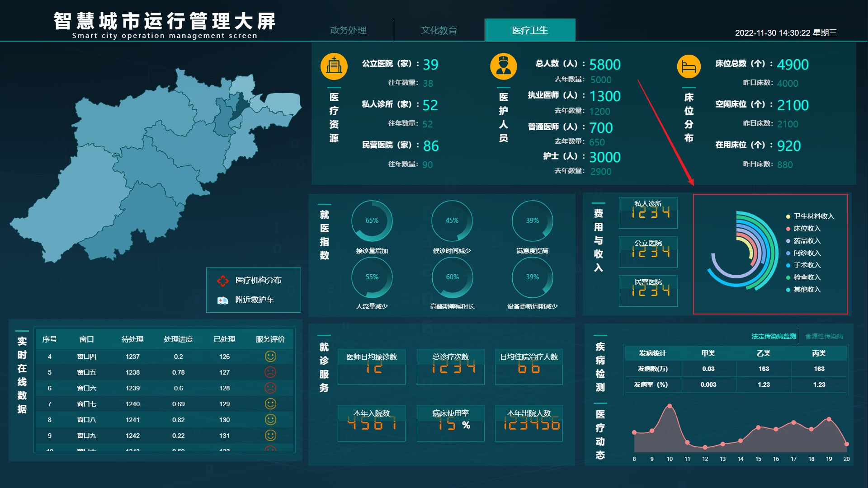Screen dimensions: 868x488
Task: Open the 食源性传染病 monitoring tab
Action: click(824, 336)
